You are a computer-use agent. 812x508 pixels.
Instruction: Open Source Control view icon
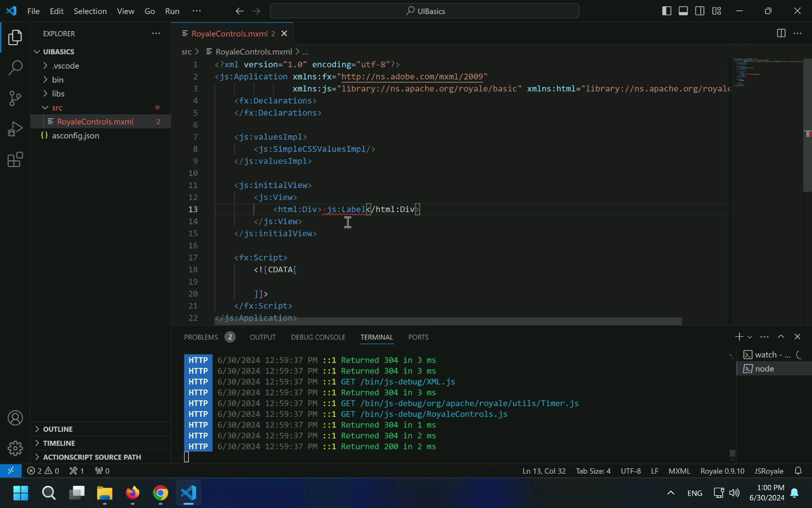point(15,98)
